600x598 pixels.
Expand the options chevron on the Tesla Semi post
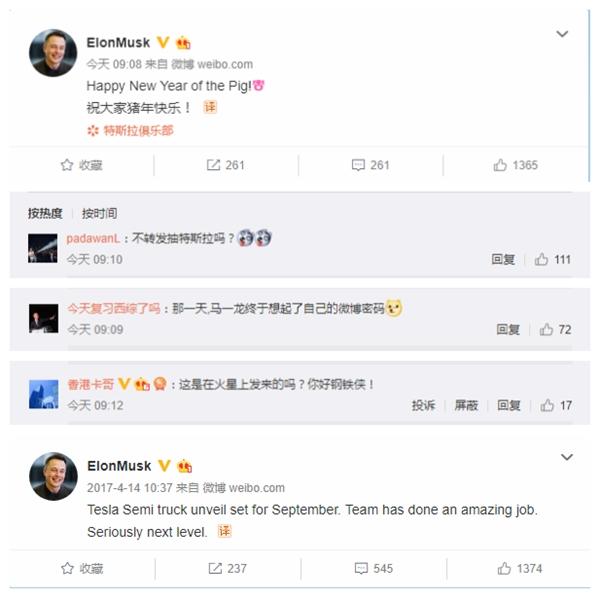pos(567,457)
